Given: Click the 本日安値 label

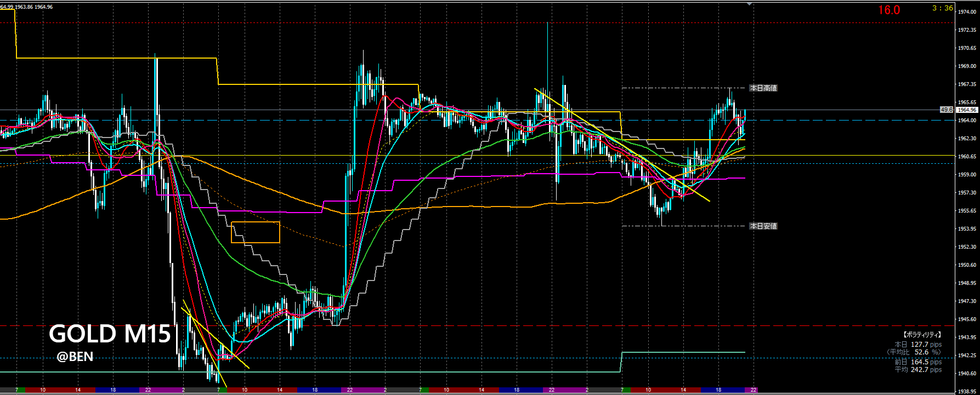Looking at the screenshot, I should coord(763,226).
